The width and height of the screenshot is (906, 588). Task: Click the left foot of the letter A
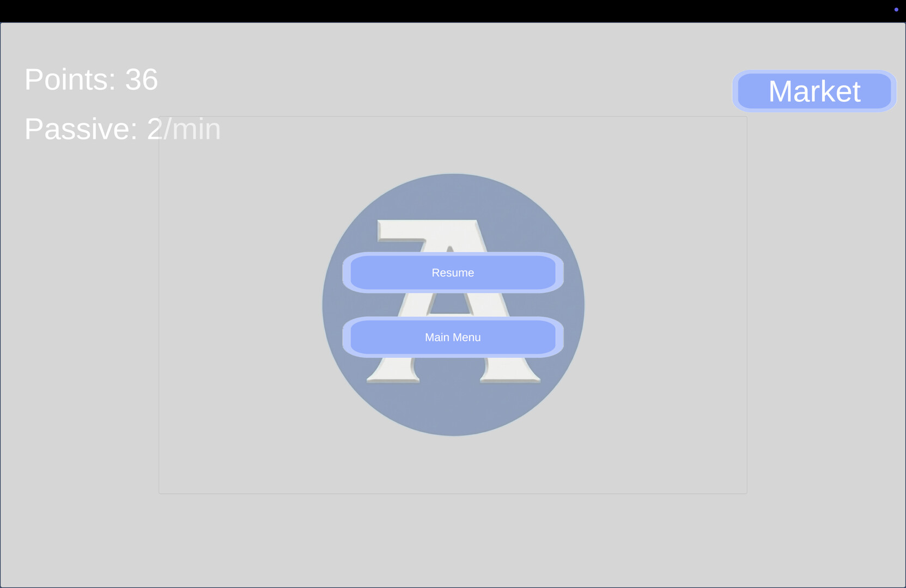[x=393, y=370]
